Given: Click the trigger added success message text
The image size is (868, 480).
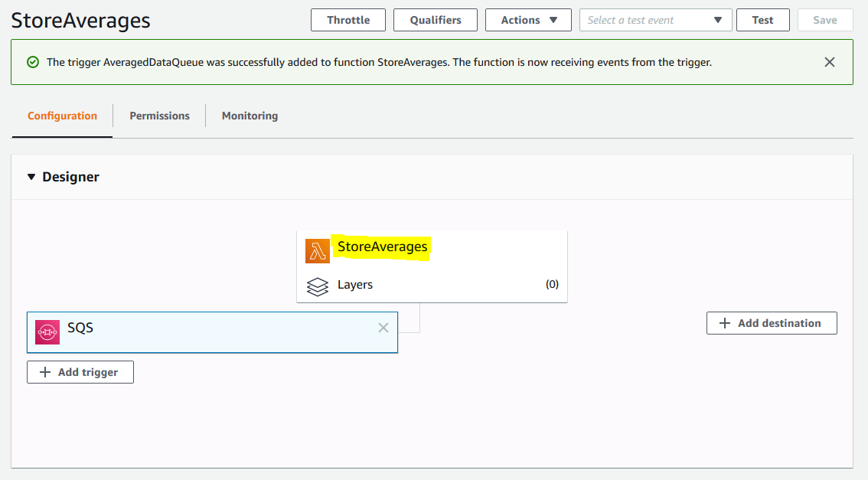Looking at the screenshot, I should tap(379, 62).
